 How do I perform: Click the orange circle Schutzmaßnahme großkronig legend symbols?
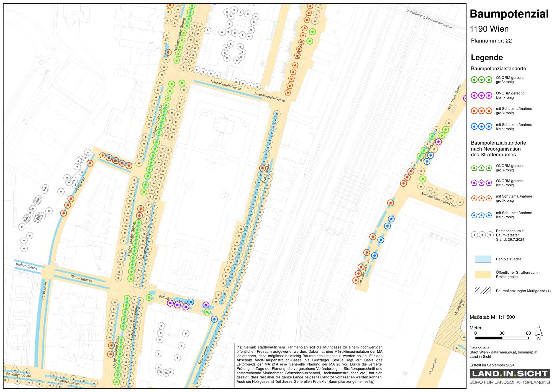point(481,111)
